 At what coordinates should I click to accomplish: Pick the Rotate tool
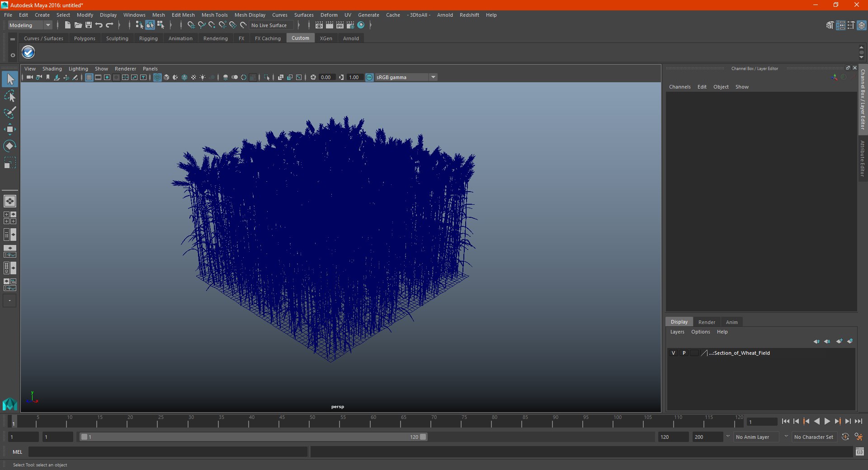point(10,146)
